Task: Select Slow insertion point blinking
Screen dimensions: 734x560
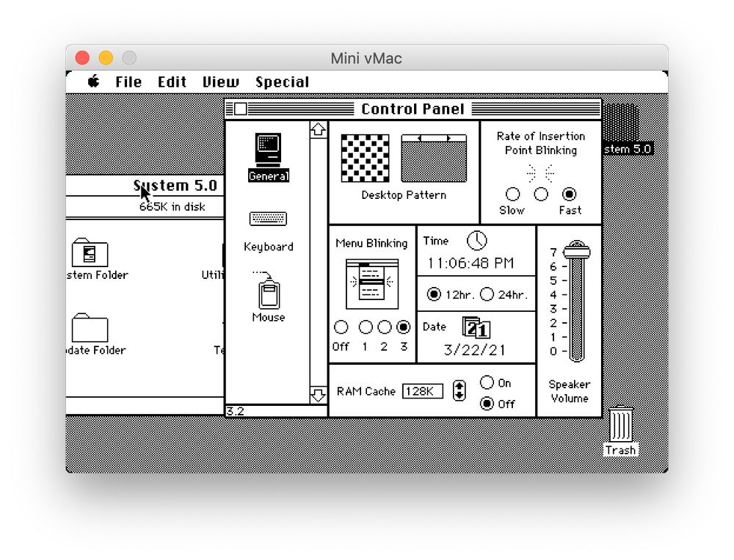Action: (x=512, y=194)
